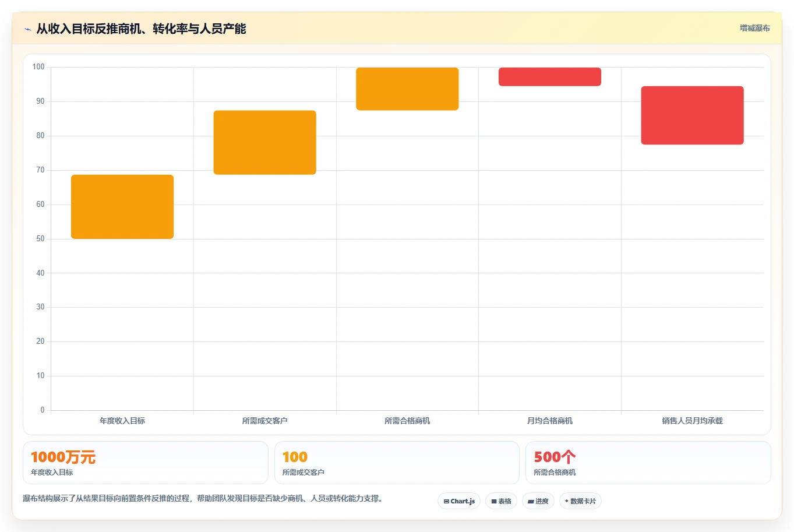Screen dimensions: 794x532
Task: Click the 年度收入目标 x-axis label
Action: tap(122, 421)
